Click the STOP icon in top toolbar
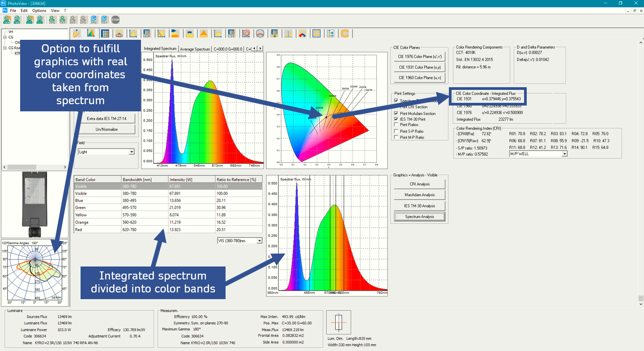Image resolution: width=644 pixels, height=351 pixels. pyautogui.click(x=115, y=20)
